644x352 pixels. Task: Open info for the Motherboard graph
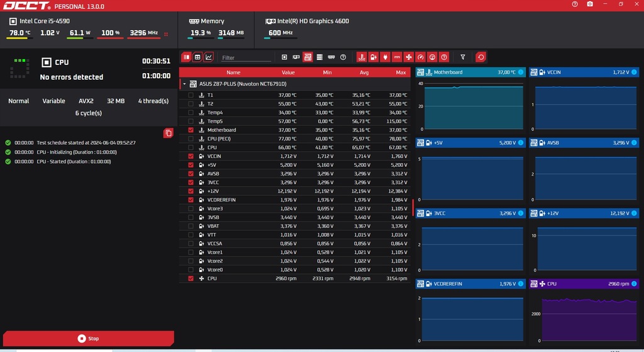[521, 72]
